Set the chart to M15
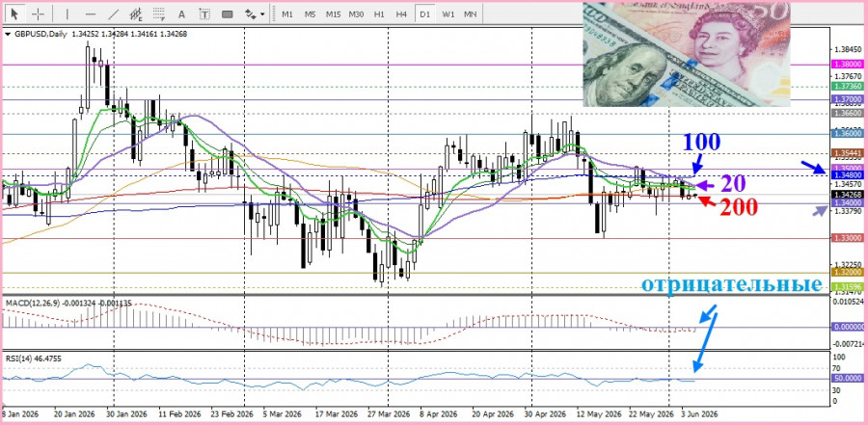 [333, 13]
